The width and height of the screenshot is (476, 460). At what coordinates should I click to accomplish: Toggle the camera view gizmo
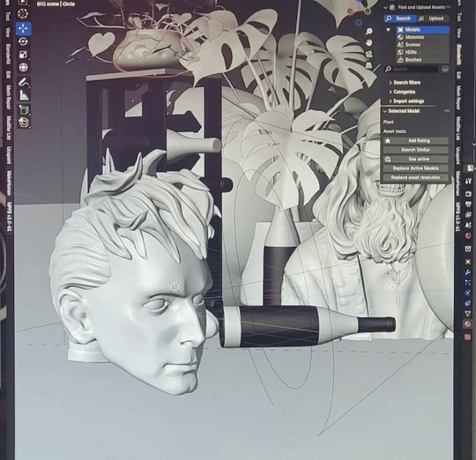369,55
